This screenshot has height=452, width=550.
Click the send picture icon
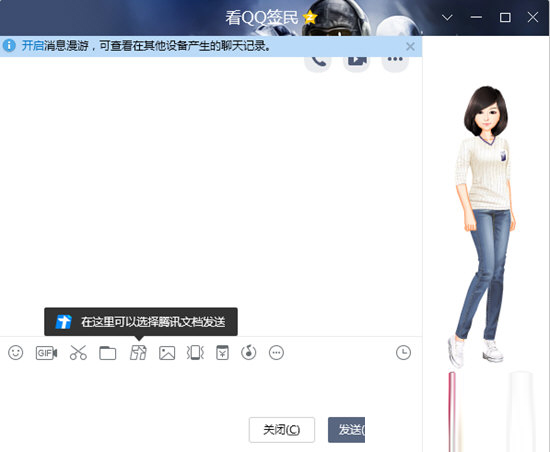click(167, 353)
